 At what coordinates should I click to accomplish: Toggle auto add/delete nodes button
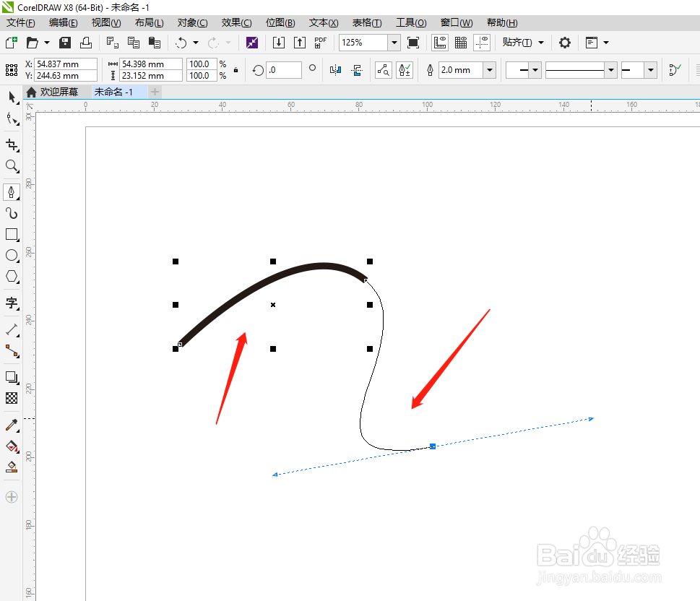click(x=405, y=69)
